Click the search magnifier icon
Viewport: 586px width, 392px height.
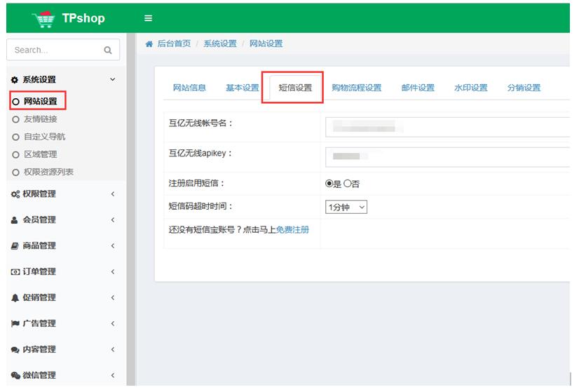tap(107, 50)
